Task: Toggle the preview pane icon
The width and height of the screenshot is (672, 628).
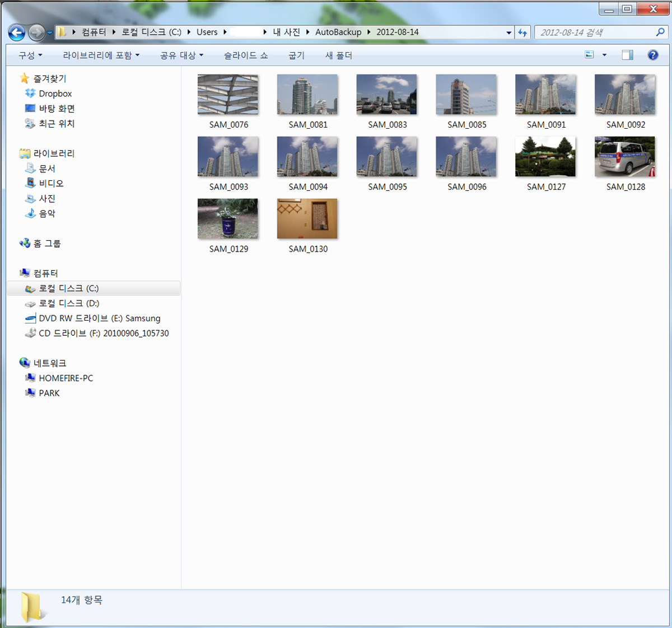Action: tap(627, 55)
